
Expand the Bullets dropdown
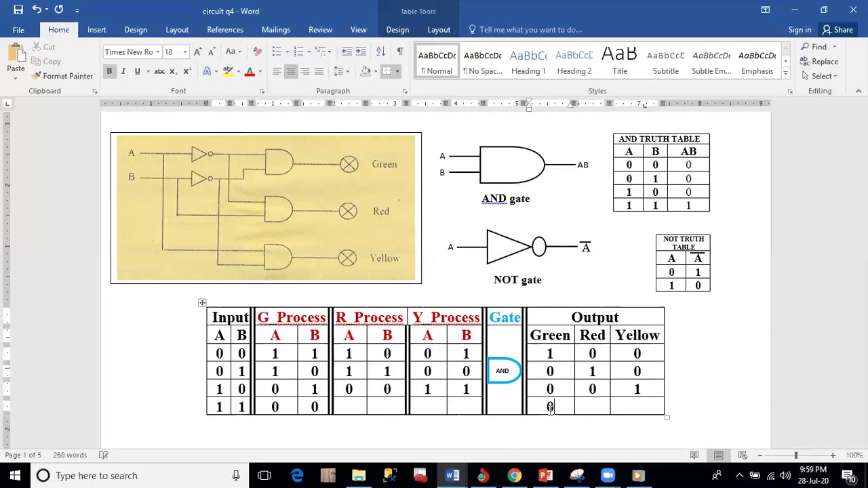(286, 52)
